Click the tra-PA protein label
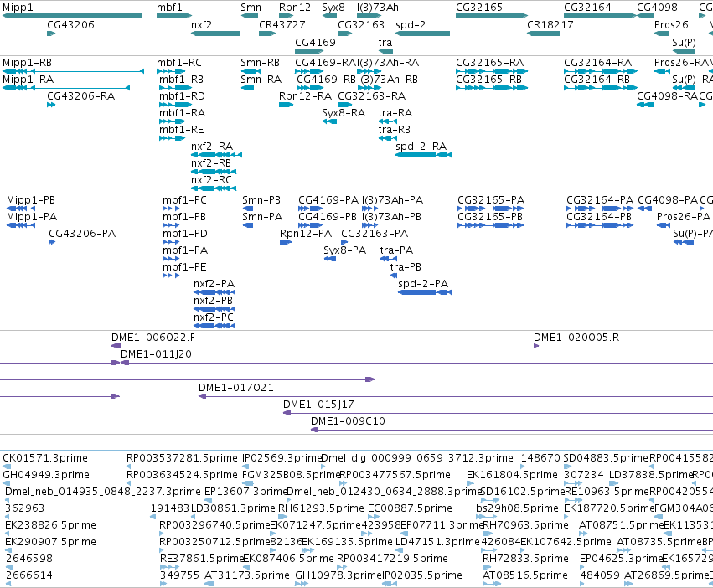 [x=396, y=250]
